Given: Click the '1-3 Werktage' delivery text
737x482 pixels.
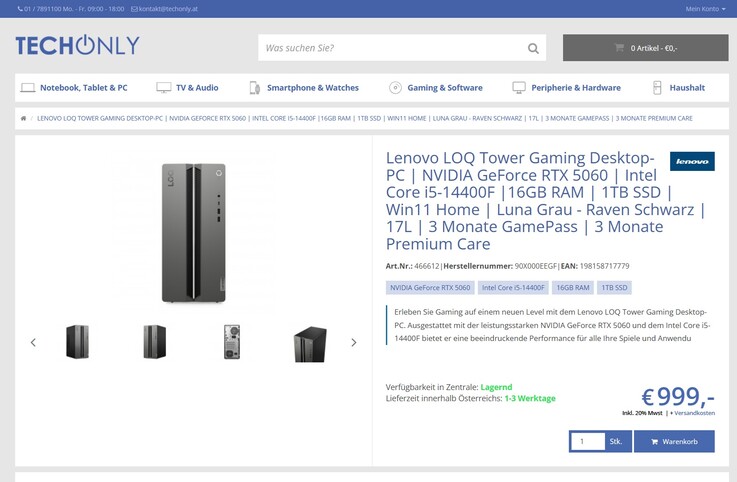Looking at the screenshot, I should (x=530, y=398).
